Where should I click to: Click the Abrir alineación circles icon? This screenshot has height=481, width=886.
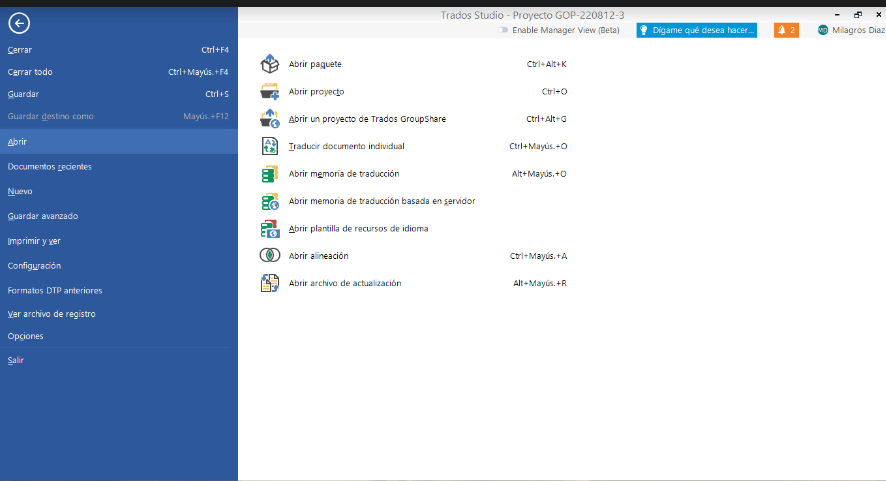(270, 255)
